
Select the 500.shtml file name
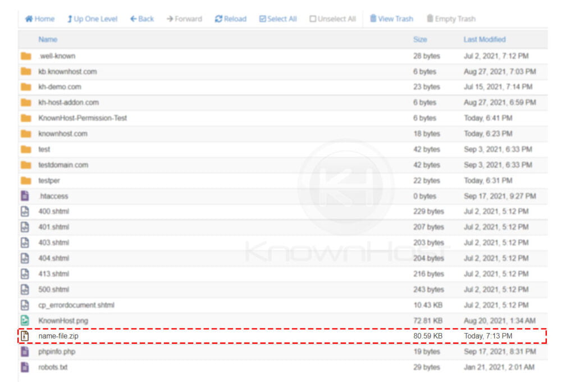pos(53,289)
